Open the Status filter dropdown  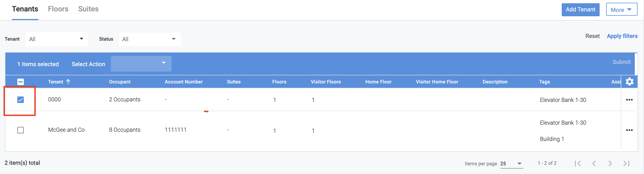(x=150, y=39)
